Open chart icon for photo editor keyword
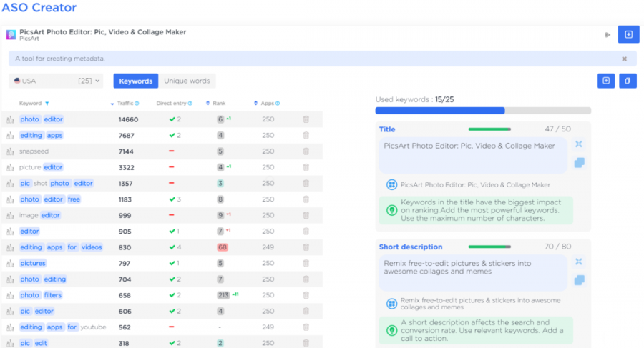 (x=10, y=119)
